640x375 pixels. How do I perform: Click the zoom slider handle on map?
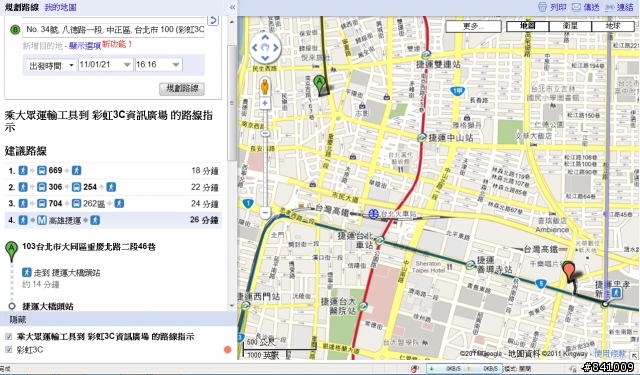(265, 133)
